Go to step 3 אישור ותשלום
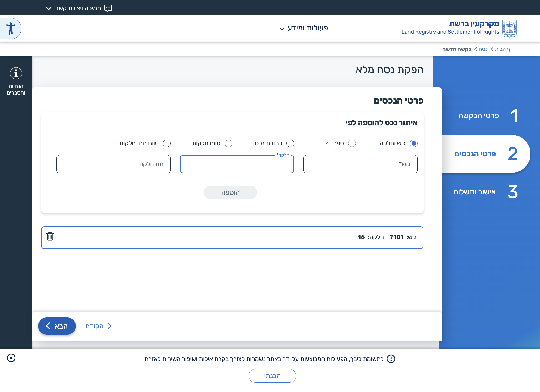540x392 pixels. click(486, 192)
